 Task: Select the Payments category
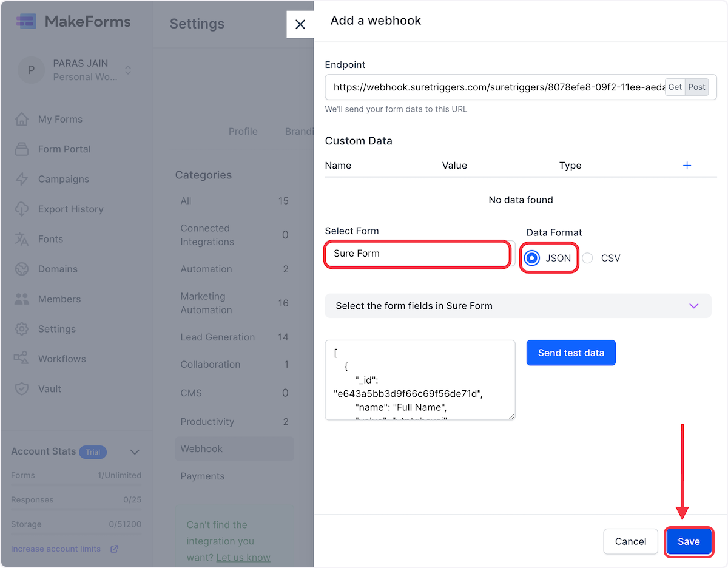234,476
